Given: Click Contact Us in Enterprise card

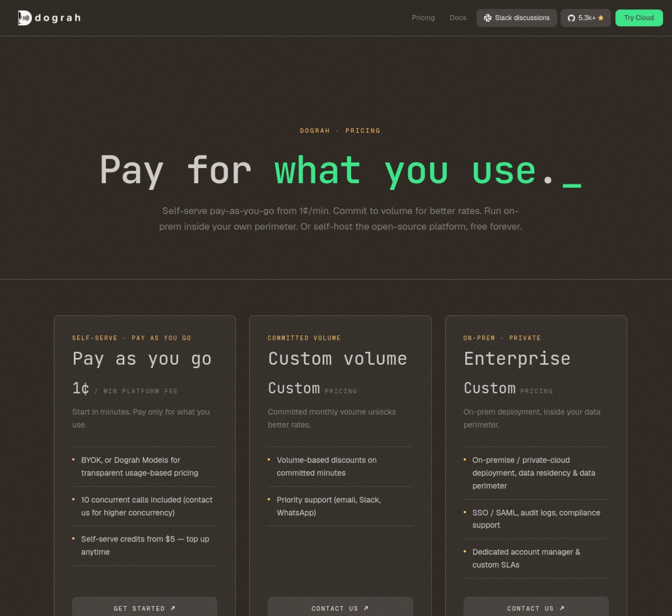Looking at the screenshot, I should [536, 607].
